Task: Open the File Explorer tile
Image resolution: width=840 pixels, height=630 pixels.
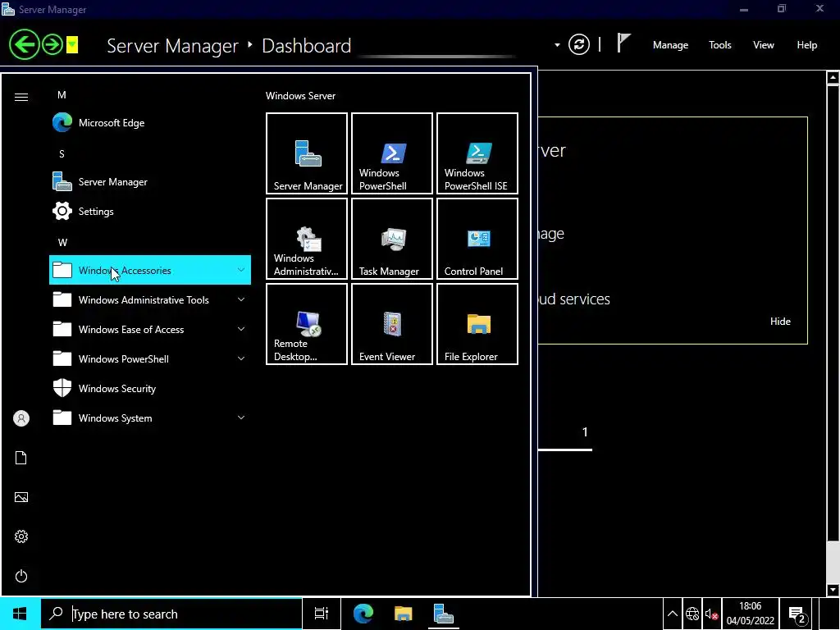Action: (x=477, y=324)
